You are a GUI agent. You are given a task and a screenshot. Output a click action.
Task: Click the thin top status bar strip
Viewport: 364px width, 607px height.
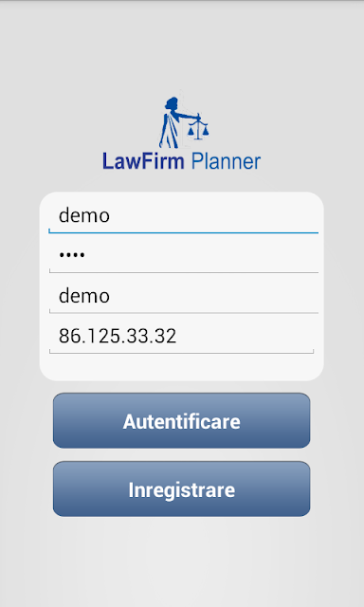pyautogui.click(x=182, y=2)
